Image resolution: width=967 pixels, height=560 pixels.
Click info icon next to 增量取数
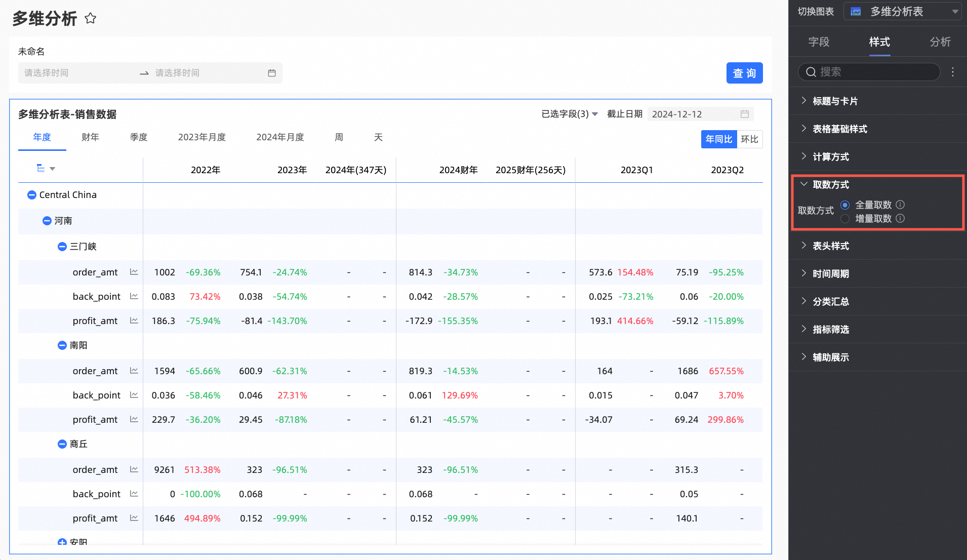click(x=900, y=218)
